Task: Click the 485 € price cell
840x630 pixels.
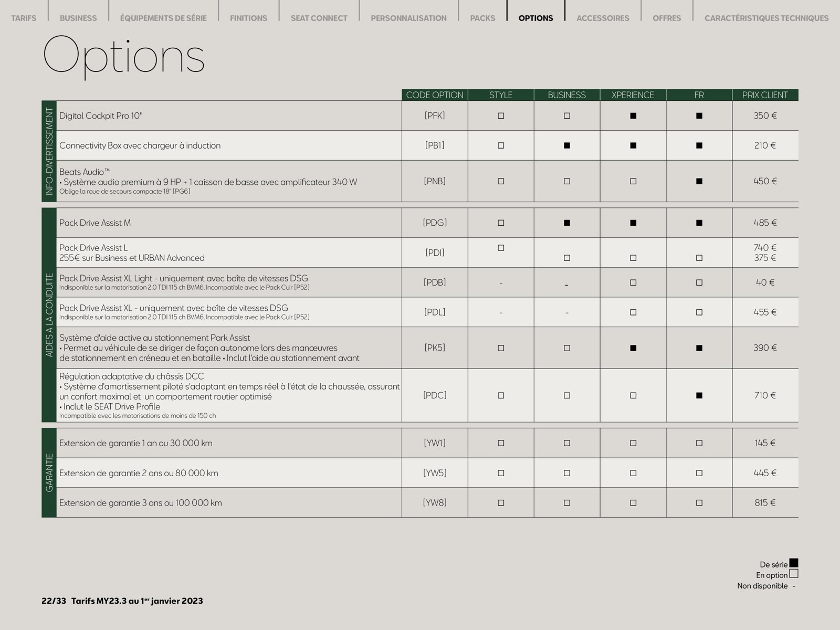Action: pyautogui.click(x=765, y=223)
